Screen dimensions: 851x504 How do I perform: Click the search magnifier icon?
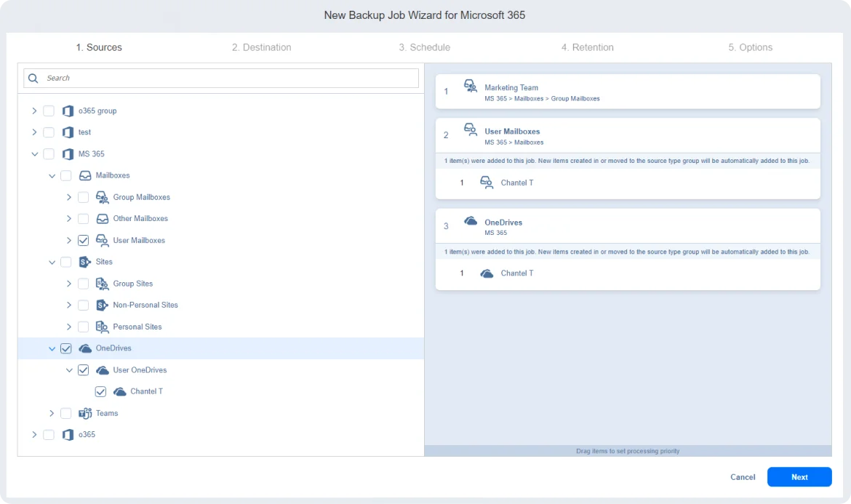pos(33,78)
